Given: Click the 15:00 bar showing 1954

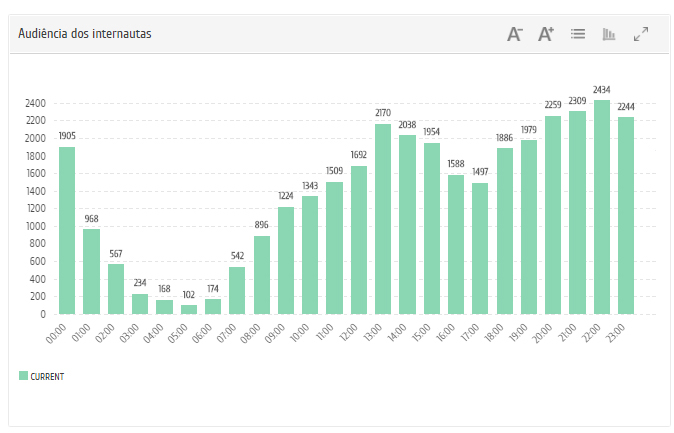Looking at the screenshot, I should (432, 228).
